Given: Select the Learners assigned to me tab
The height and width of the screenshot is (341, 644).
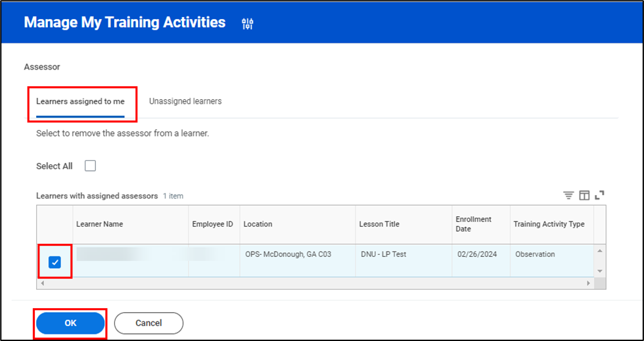Looking at the screenshot, I should [80, 102].
